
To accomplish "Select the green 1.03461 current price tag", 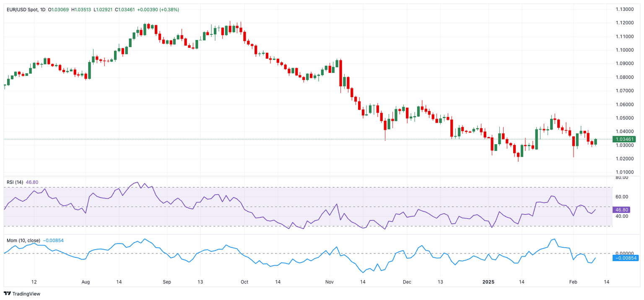I will (625, 139).
